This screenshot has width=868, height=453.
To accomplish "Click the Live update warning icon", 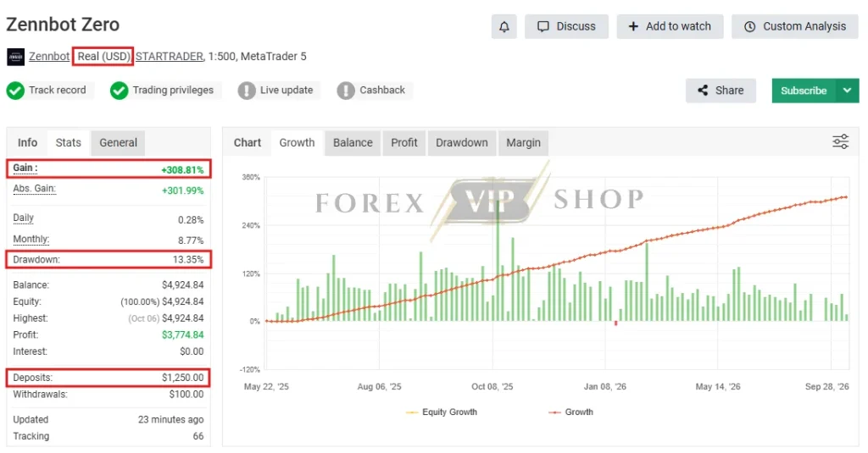I will (247, 91).
